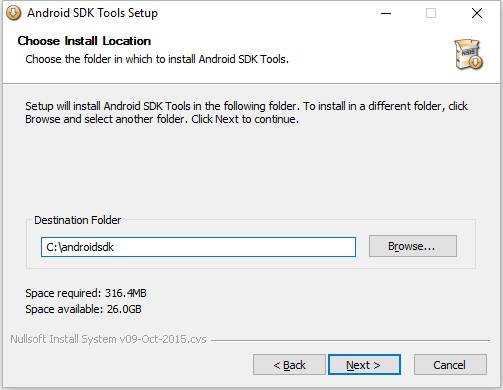Click the 'Choose the folder' subtitle text

[157, 59]
